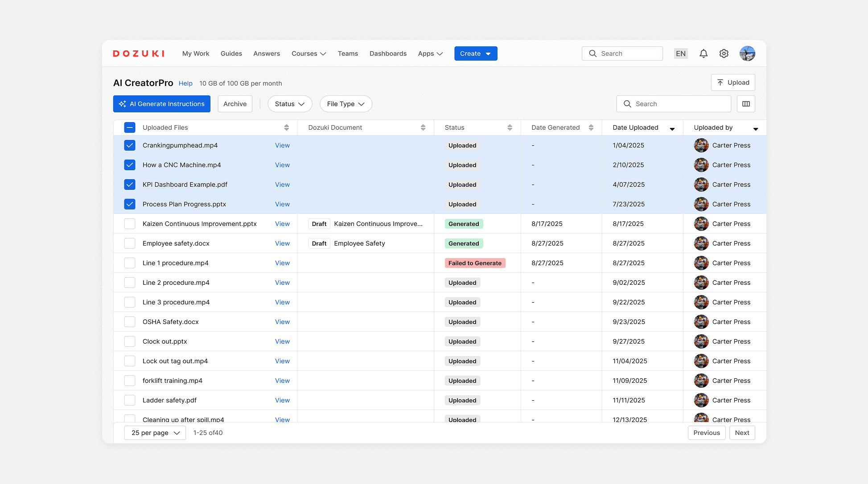Click the Clock out.pptx file name
Image resolution: width=868 pixels, height=484 pixels.
[x=165, y=341]
